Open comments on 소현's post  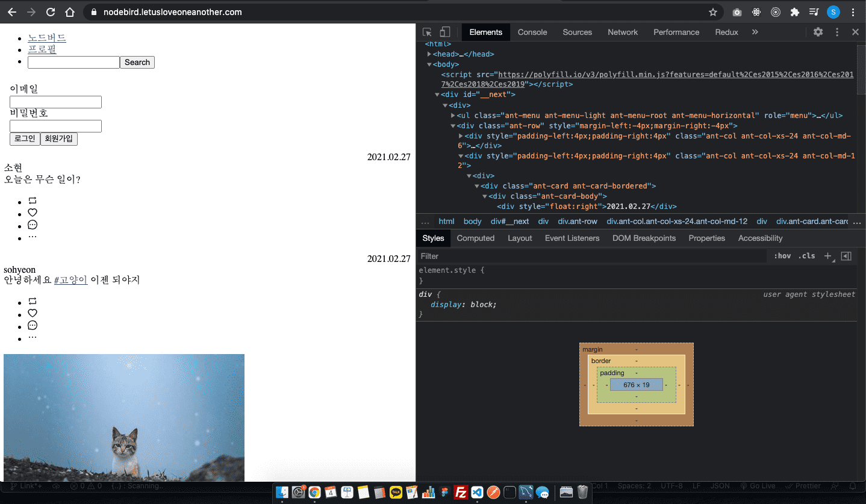33,225
